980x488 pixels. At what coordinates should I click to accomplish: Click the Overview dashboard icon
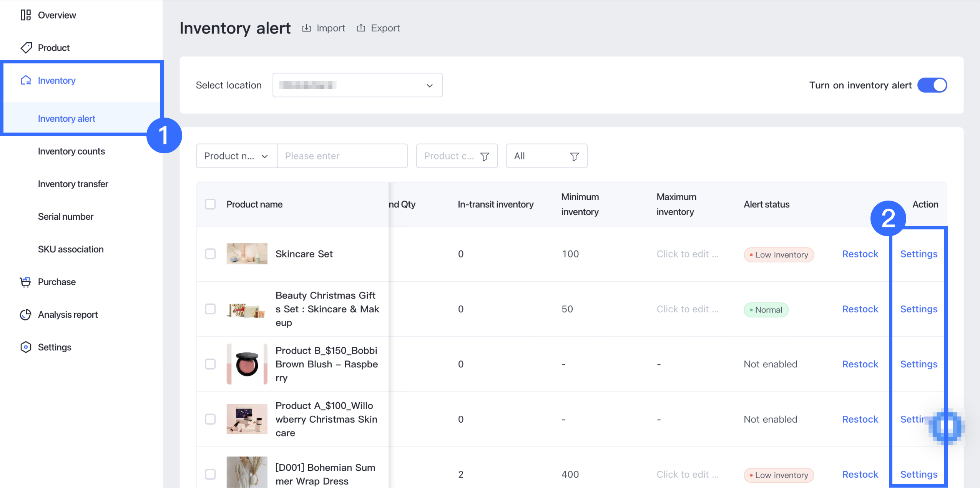26,15
